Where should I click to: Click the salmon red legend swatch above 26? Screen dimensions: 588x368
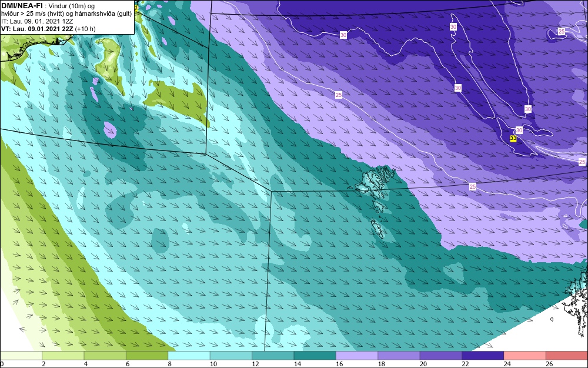567,356
